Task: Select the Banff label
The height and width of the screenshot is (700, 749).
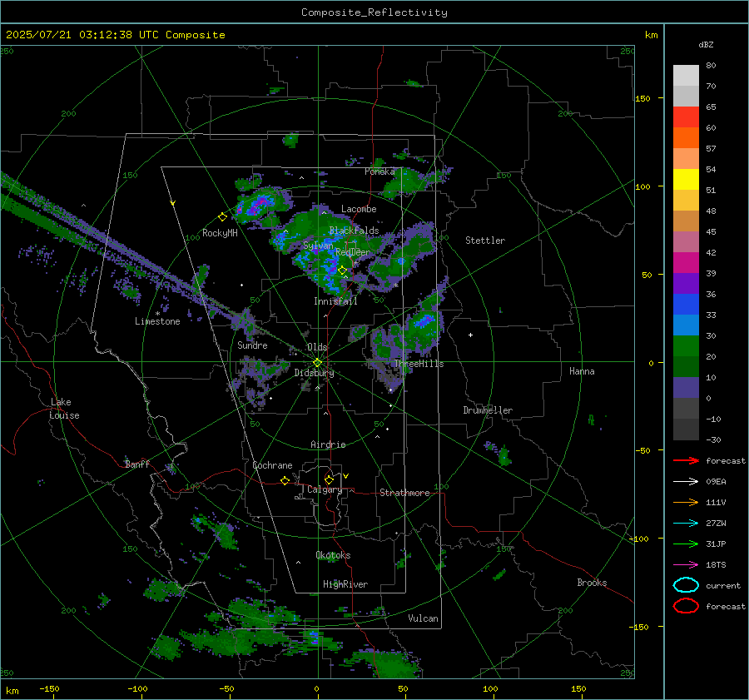Action: tap(137, 464)
